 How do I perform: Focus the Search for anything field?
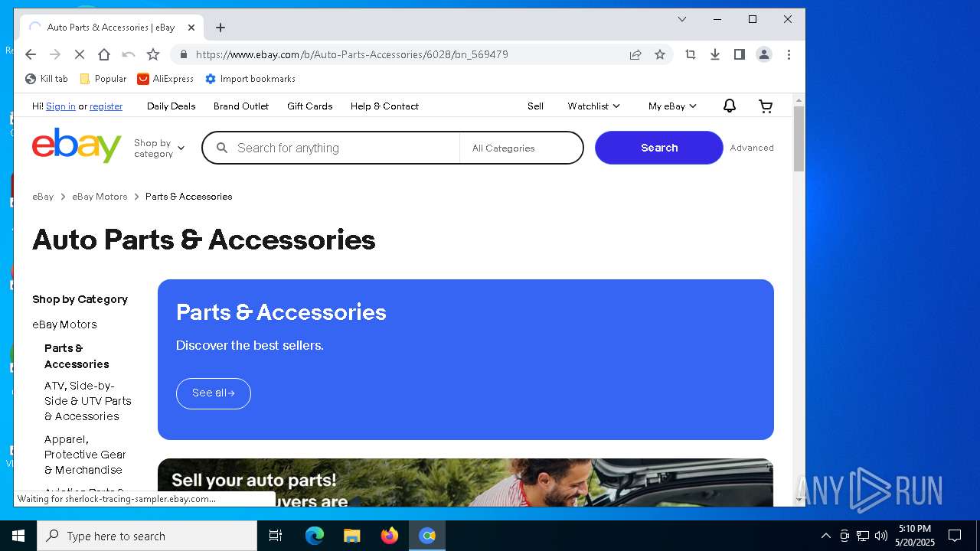pyautogui.click(x=345, y=148)
